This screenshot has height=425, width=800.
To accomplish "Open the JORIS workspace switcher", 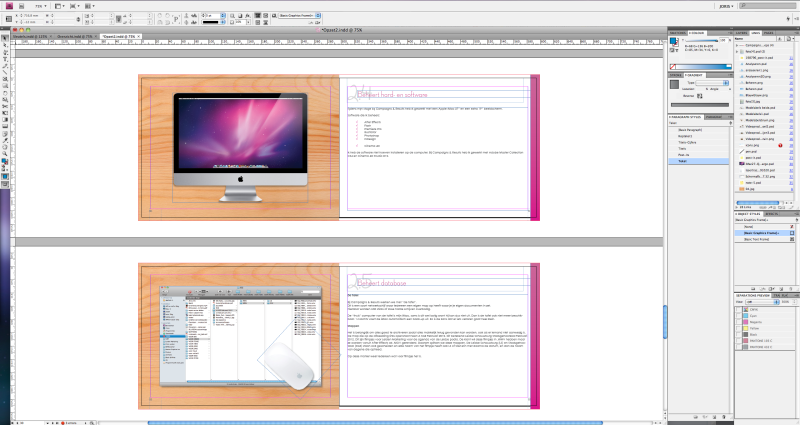I will coord(726,6).
